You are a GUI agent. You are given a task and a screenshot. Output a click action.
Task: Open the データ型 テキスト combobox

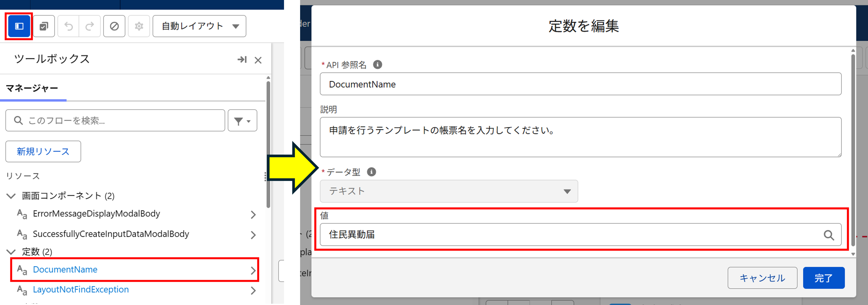449,191
